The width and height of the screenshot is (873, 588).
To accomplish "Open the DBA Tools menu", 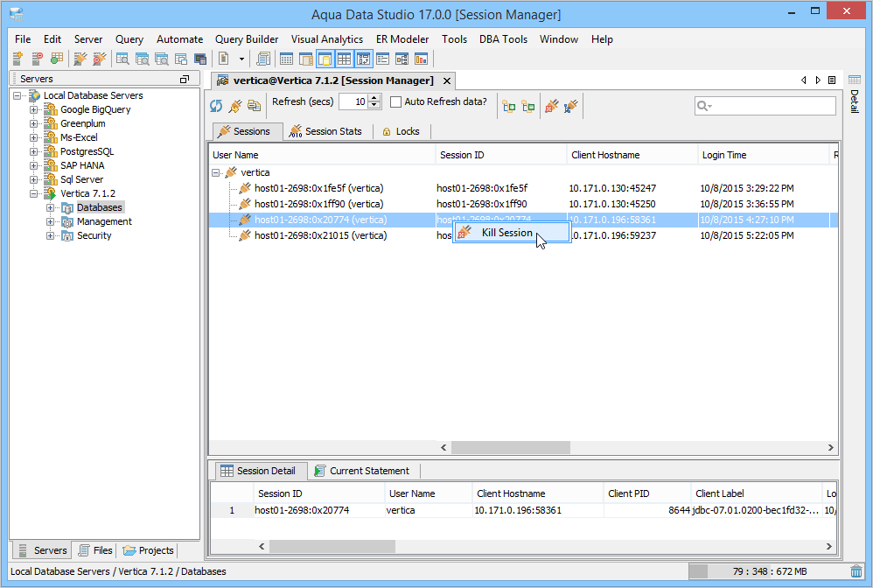I will tap(503, 39).
